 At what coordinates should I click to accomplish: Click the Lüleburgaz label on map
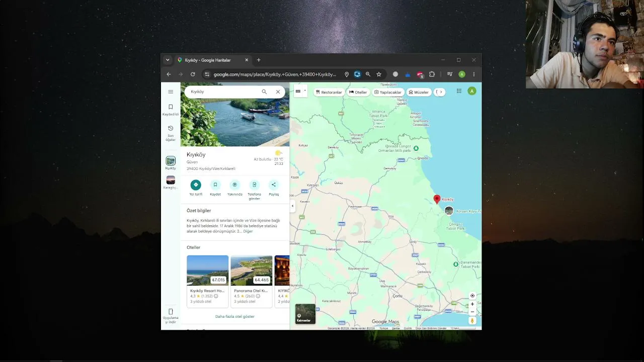pos(334,249)
